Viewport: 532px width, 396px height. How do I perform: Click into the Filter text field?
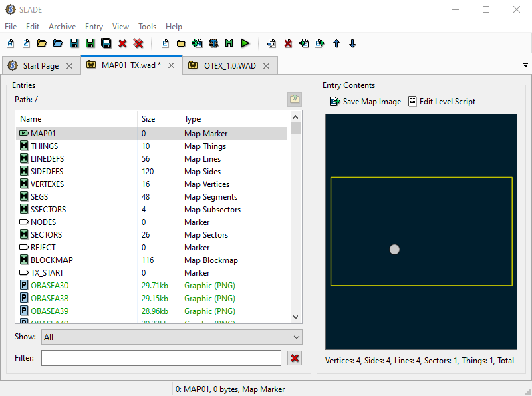(161, 359)
